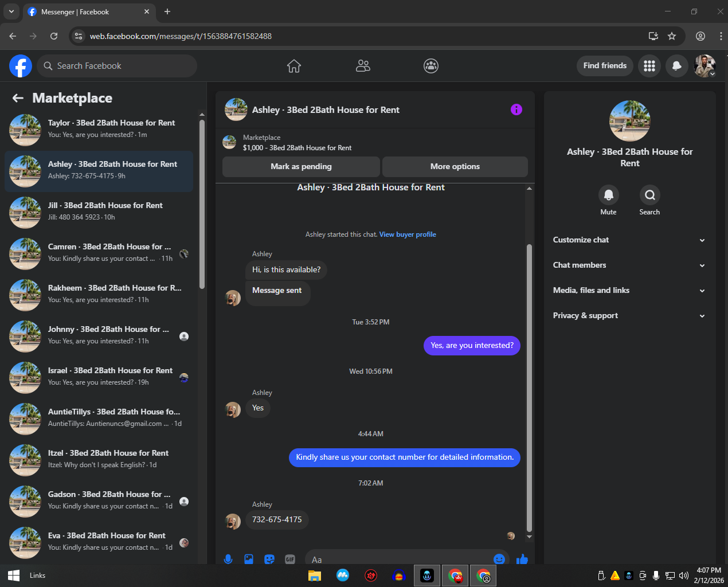Image resolution: width=728 pixels, height=587 pixels.
Task: Open the emoji picker in message box
Action: [499, 559]
